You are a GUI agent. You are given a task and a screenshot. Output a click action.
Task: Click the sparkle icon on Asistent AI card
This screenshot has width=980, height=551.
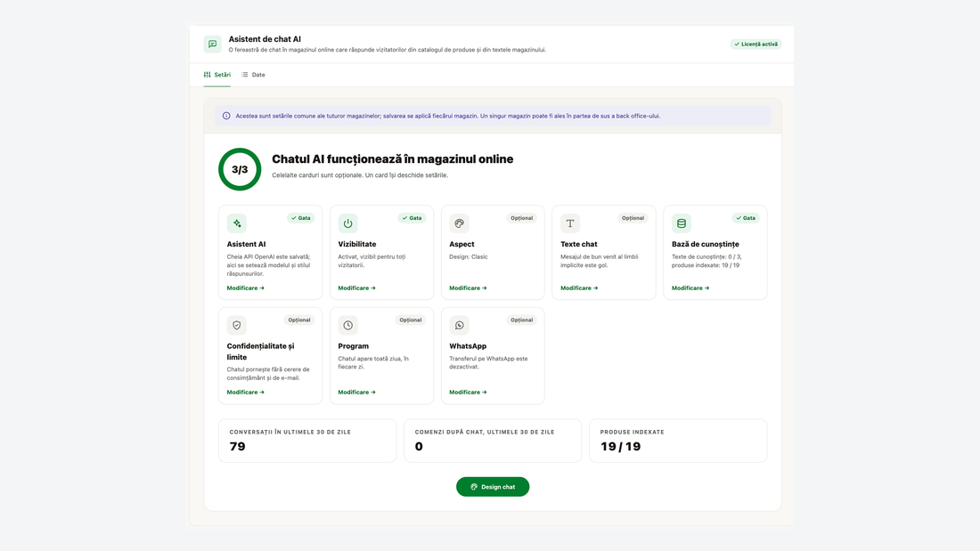click(237, 223)
